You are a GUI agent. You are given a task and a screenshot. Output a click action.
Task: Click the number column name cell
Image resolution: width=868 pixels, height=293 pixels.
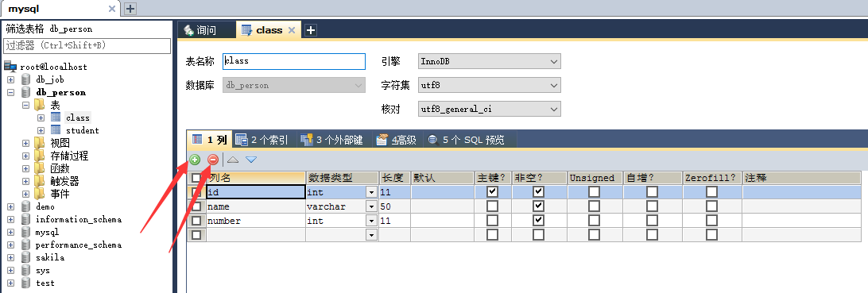pyautogui.click(x=256, y=221)
